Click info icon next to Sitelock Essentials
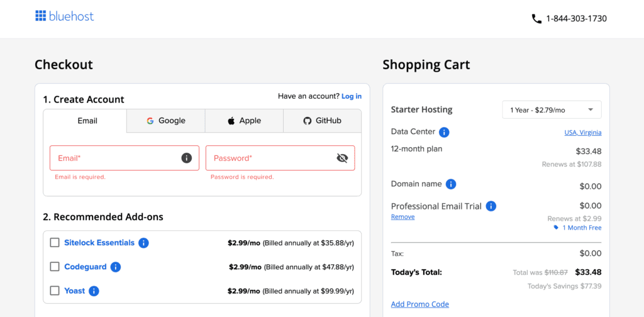 pos(143,243)
